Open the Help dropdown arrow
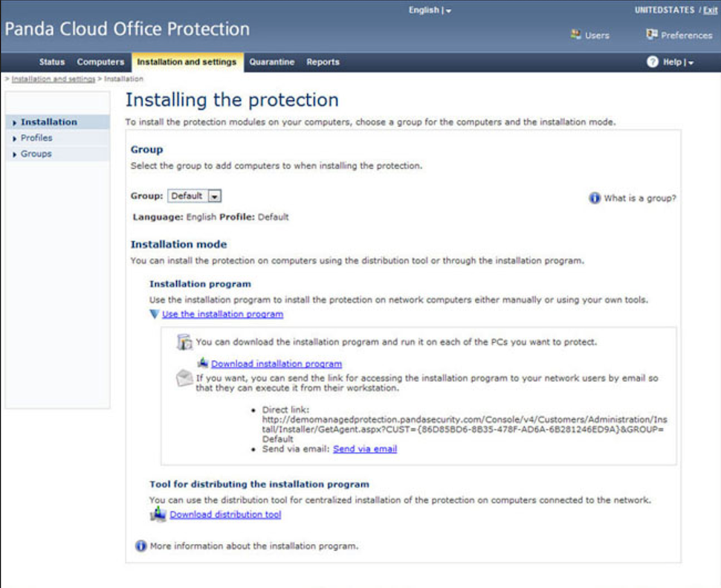 tap(691, 62)
